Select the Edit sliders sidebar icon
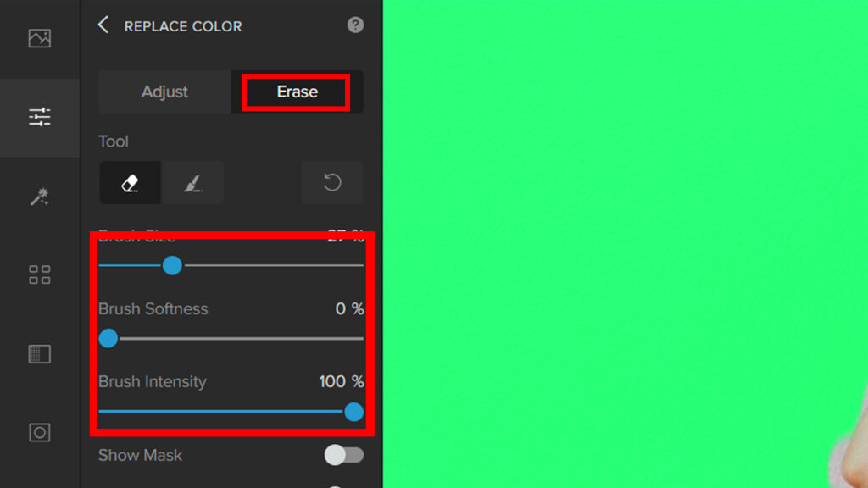Screen dimensions: 868x488 pyautogui.click(x=39, y=117)
